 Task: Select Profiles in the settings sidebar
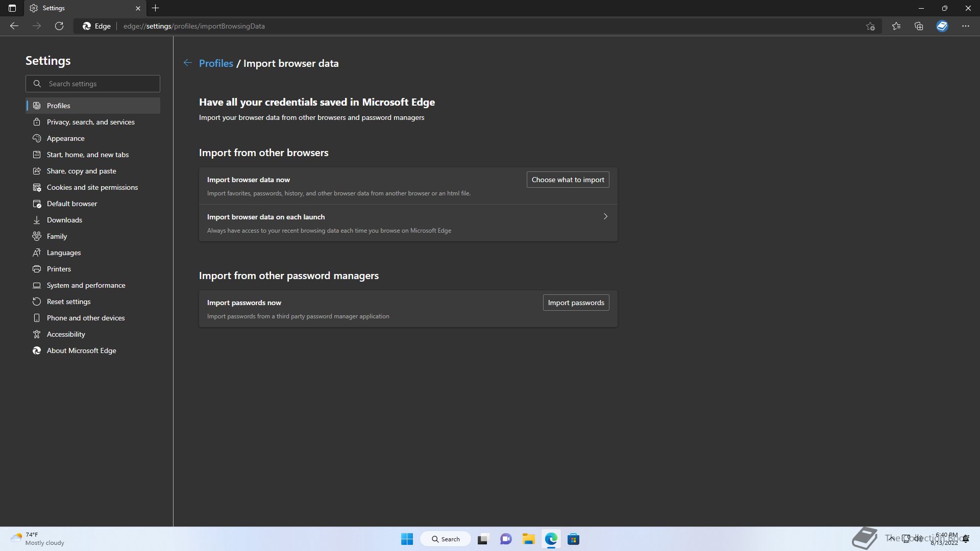pyautogui.click(x=93, y=106)
